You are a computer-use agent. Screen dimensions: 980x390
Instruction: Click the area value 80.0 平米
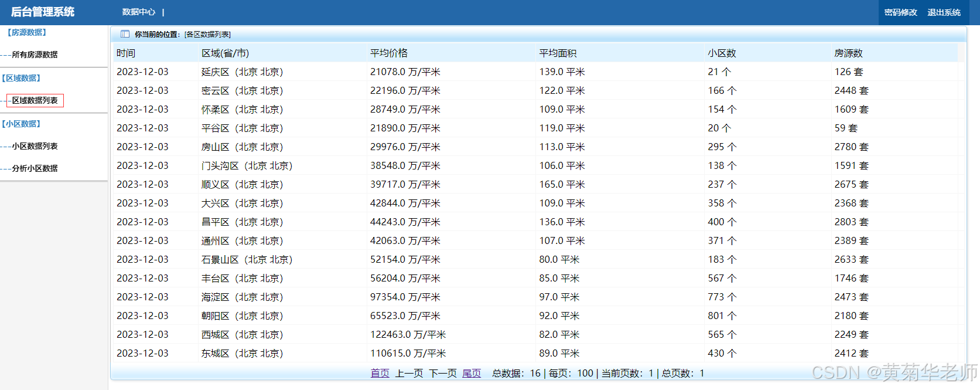click(x=559, y=260)
